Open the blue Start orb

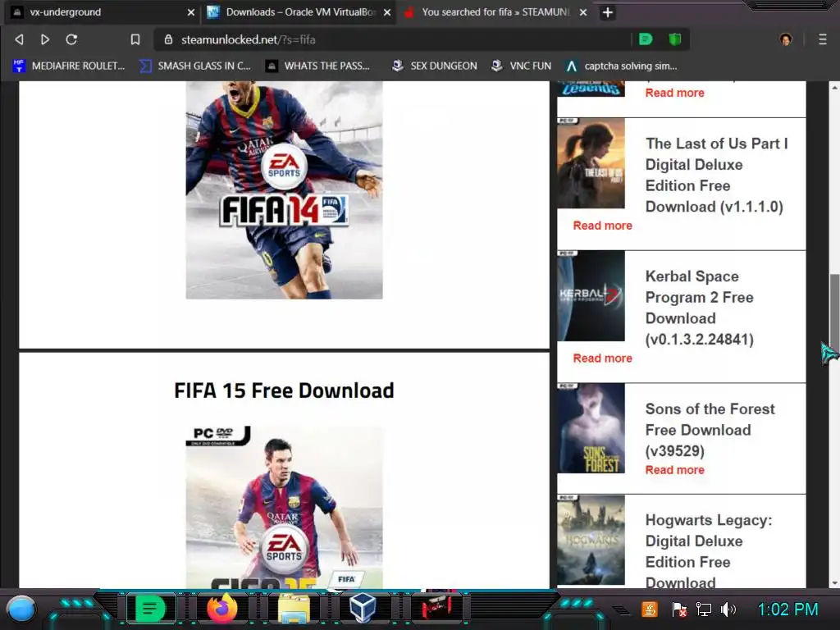click(21, 609)
